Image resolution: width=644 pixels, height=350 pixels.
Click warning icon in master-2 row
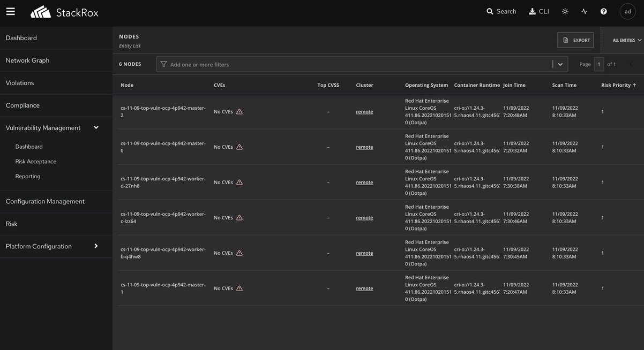[239, 112]
